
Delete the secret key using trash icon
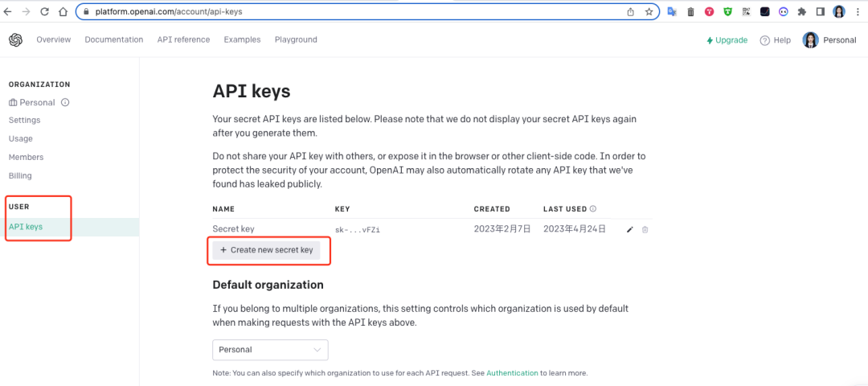(x=645, y=229)
